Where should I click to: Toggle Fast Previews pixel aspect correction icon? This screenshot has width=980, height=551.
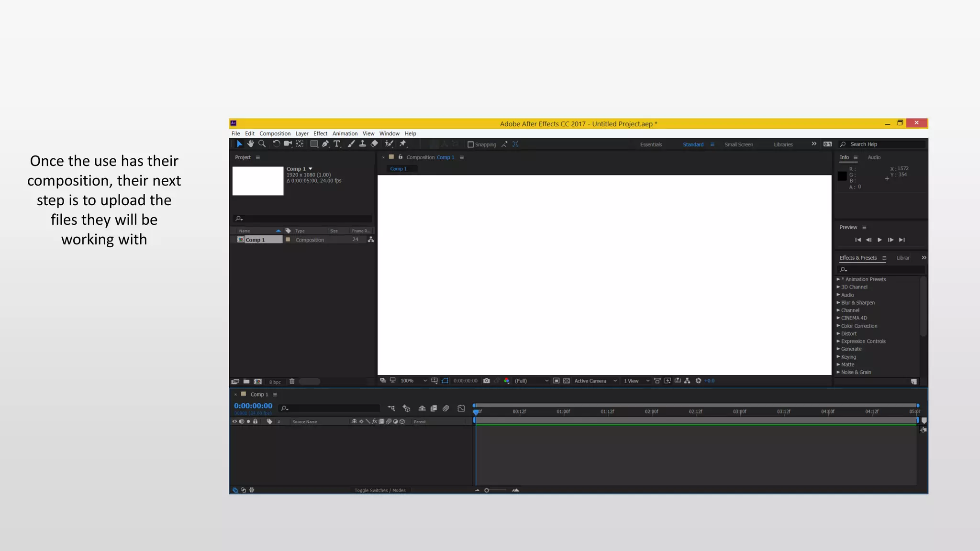point(657,381)
